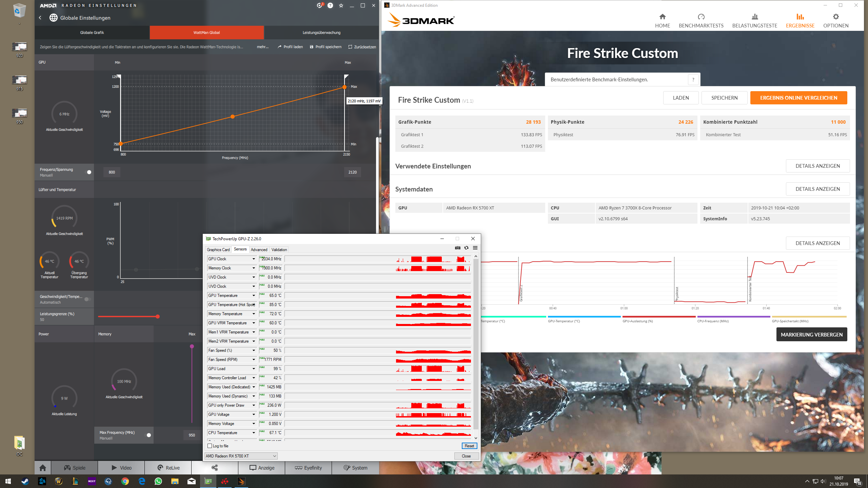Image resolution: width=868 pixels, height=488 pixels.
Task: Expand GPU Clock sensor dropdown
Action: [x=253, y=259]
